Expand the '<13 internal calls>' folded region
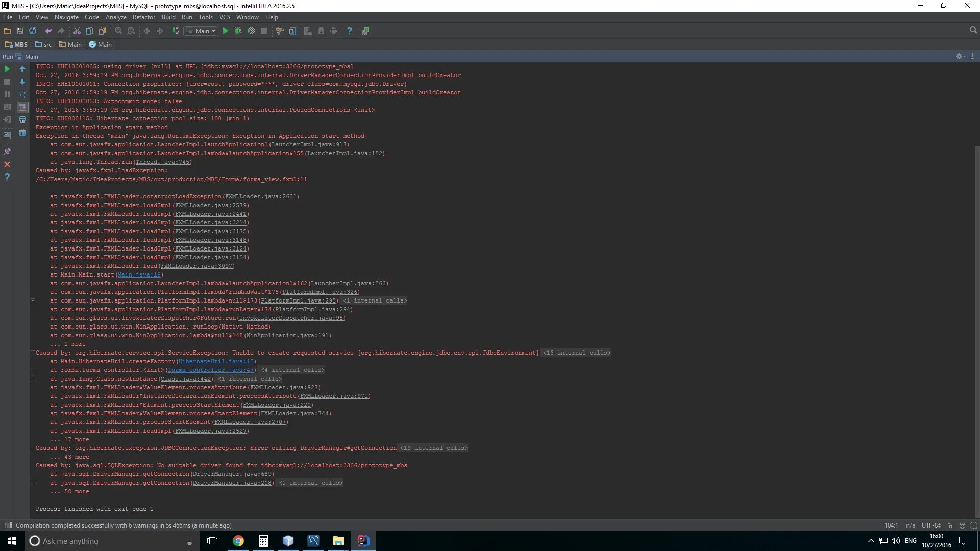Viewport: 980px width, 551px height. coord(577,353)
